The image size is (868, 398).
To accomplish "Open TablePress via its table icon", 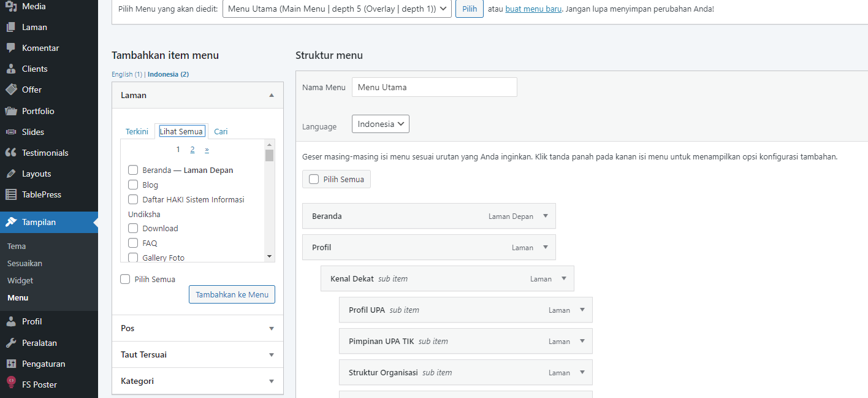I will click(x=11, y=194).
